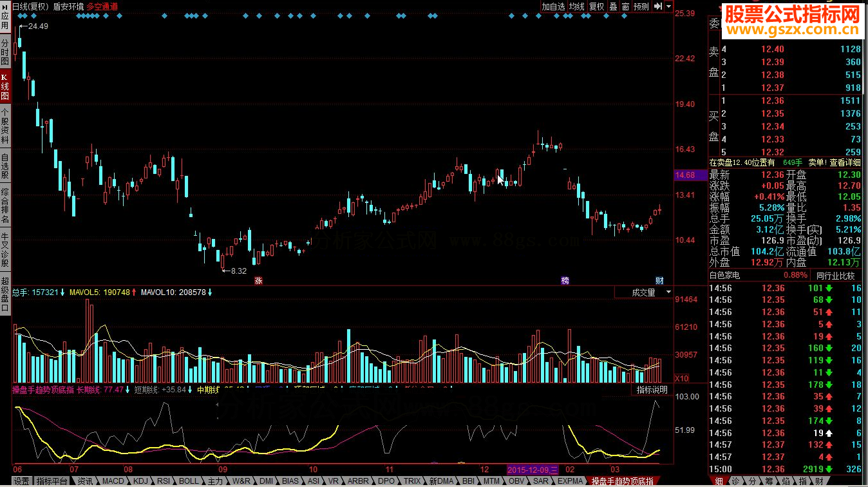Switch to 财 finance panel tab
The height and width of the screenshot is (487, 868).
pos(819,481)
